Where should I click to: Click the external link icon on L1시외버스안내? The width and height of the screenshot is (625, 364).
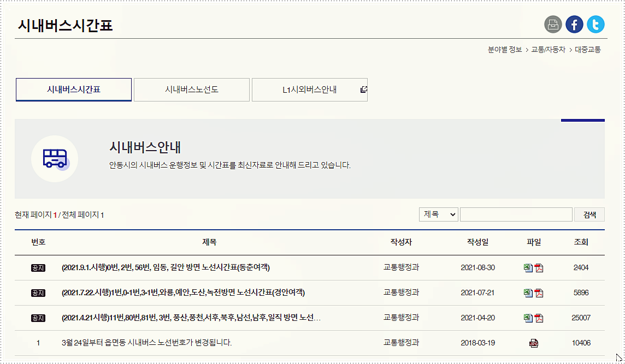click(x=363, y=89)
